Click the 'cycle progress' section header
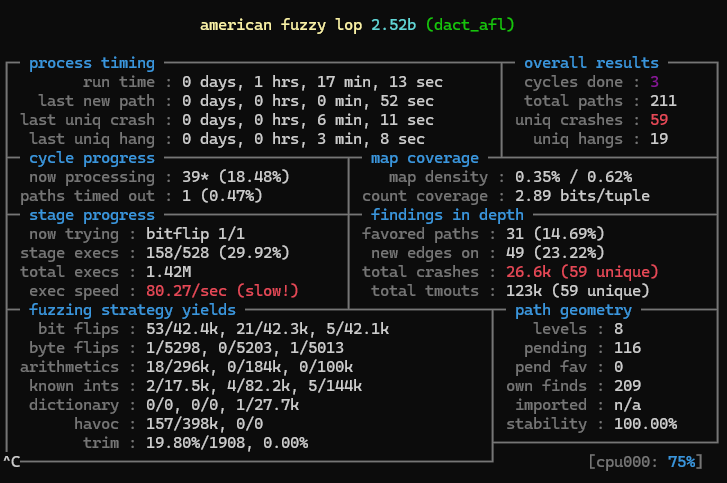 point(92,158)
